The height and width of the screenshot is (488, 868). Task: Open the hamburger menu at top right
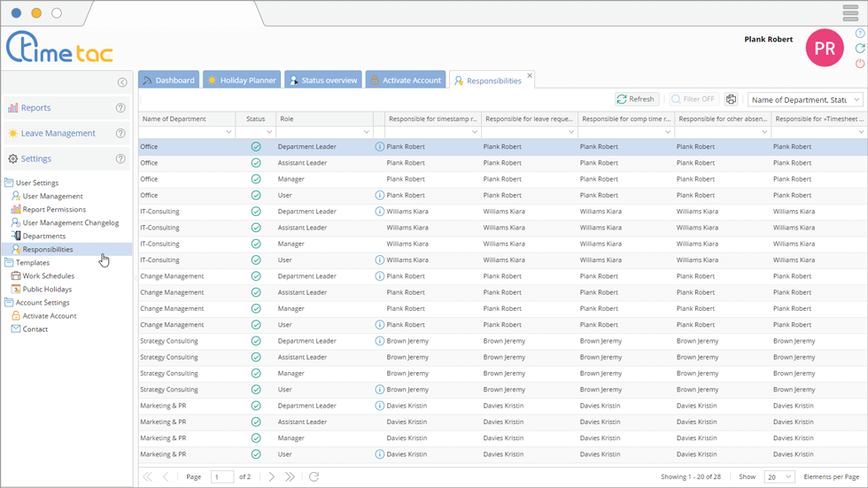click(849, 13)
